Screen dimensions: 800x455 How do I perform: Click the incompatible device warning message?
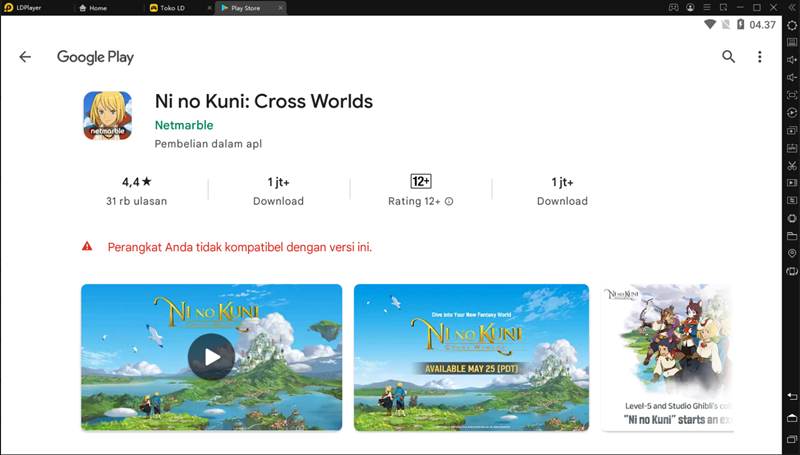click(x=240, y=247)
